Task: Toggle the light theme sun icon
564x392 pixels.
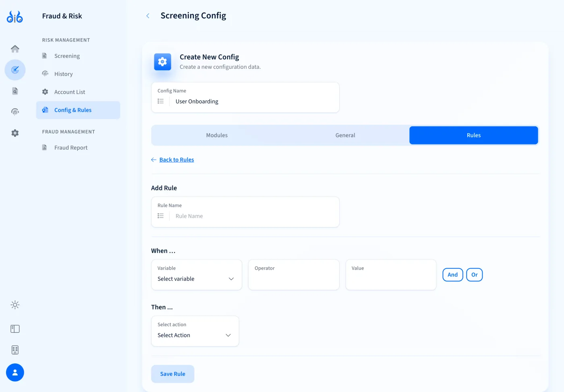Action: tap(15, 305)
